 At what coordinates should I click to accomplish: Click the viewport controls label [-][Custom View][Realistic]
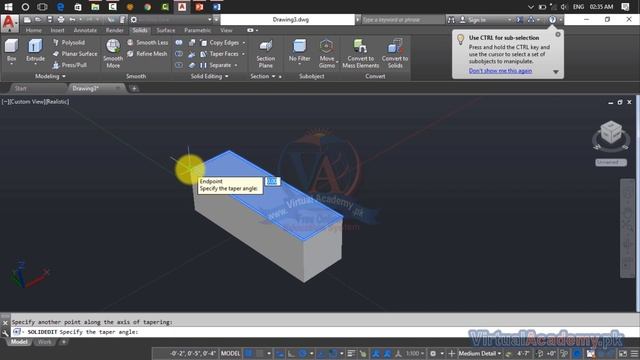pos(36,102)
